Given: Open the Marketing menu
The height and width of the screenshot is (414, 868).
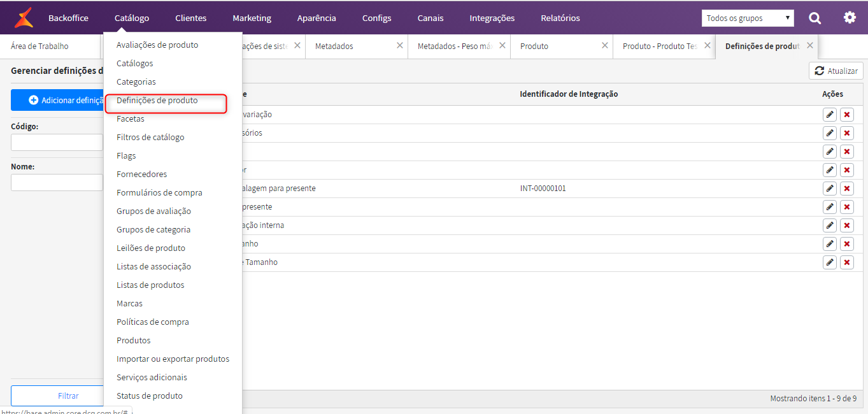Looking at the screenshot, I should 252,18.
